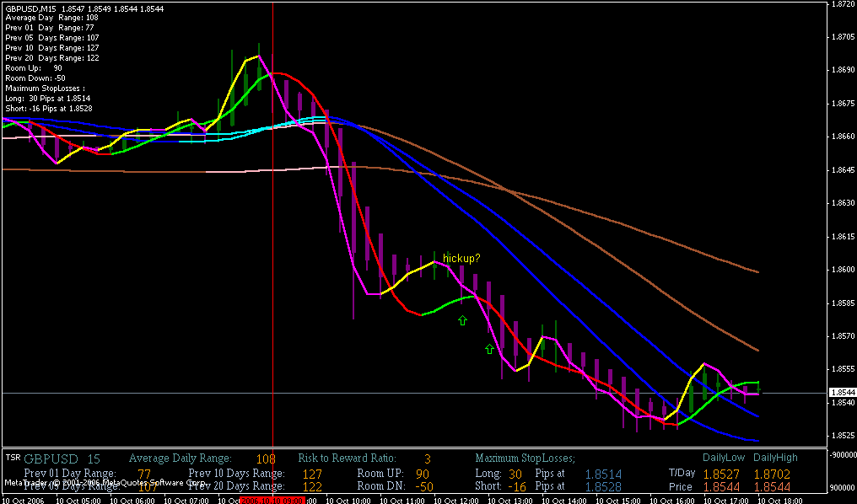Click the TSR indicator label in bottom panel

click(13, 458)
